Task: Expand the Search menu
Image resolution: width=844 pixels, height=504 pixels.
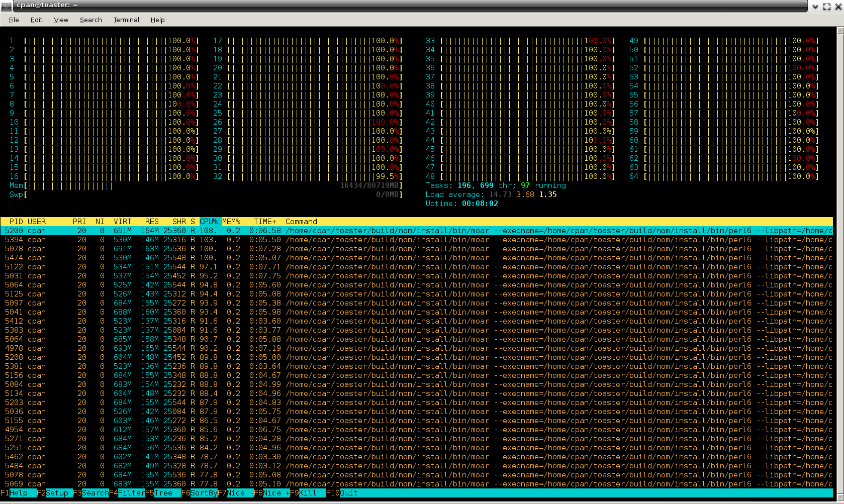Action: 90,20
